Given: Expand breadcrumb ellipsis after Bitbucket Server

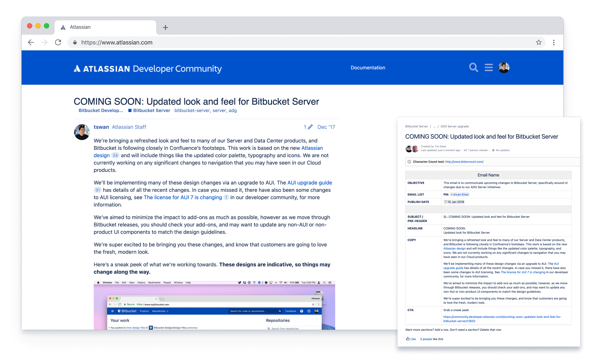Looking at the screenshot, I should click(434, 127).
